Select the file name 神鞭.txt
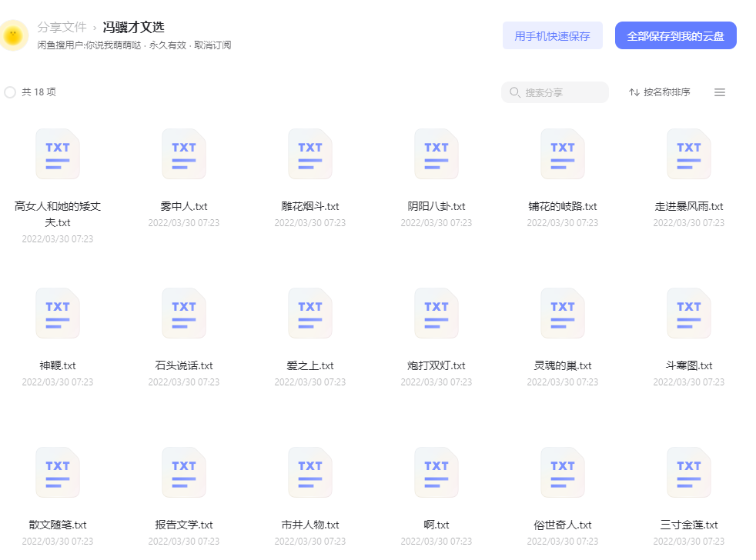756x560 pixels. pyautogui.click(x=58, y=366)
